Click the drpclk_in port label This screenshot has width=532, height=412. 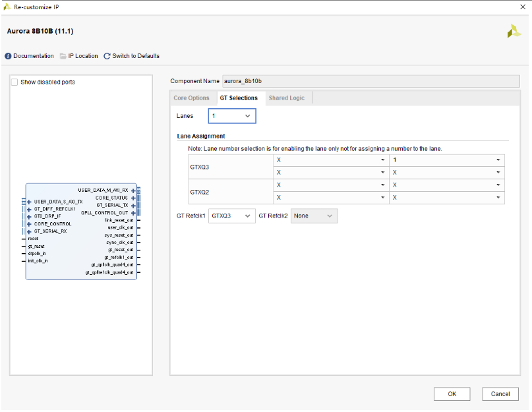click(x=37, y=254)
